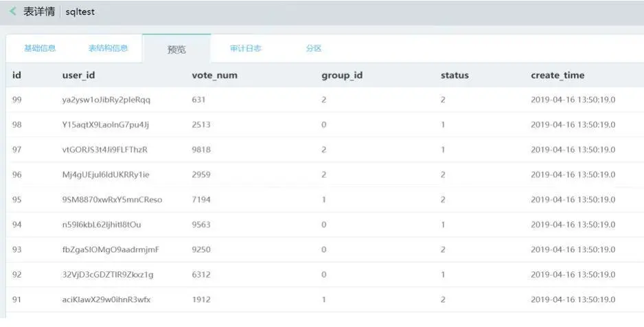Click the group_id column header
The height and width of the screenshot is (327, 644).
tap(342, 76)
